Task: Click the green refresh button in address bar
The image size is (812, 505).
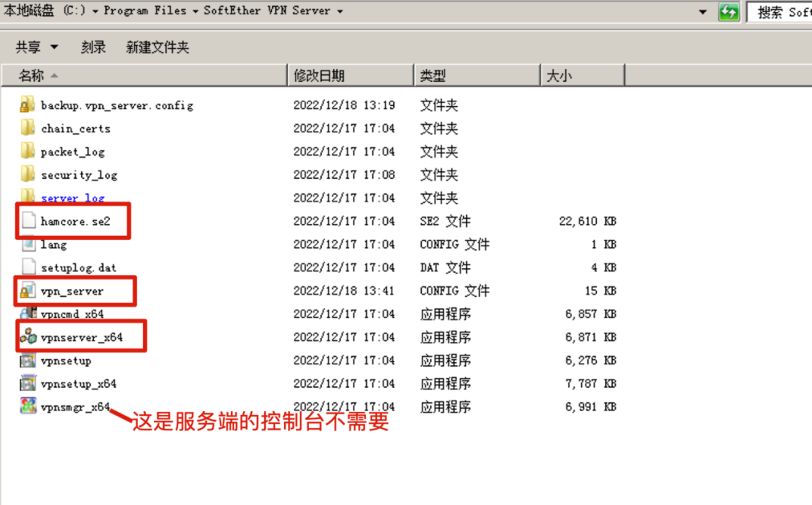Action: point(729,11)
